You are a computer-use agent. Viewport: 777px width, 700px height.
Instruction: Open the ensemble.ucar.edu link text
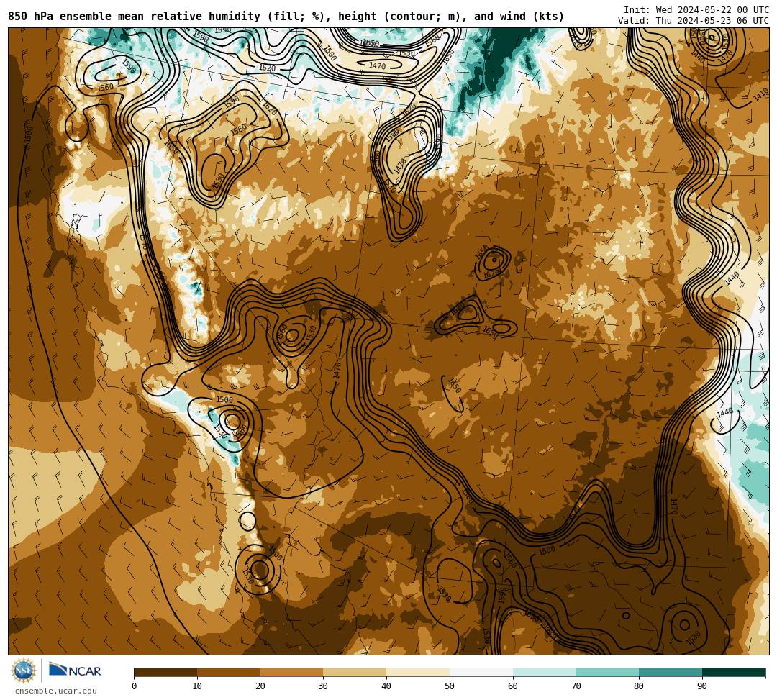[56, 691]
